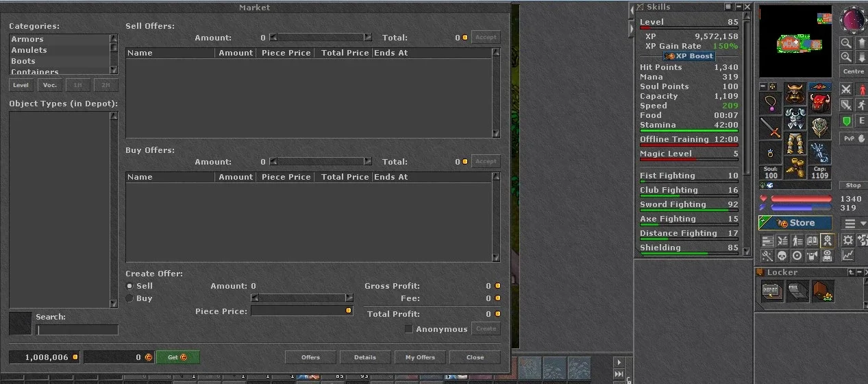Select the Buy radio option

[x=129, y=298]
